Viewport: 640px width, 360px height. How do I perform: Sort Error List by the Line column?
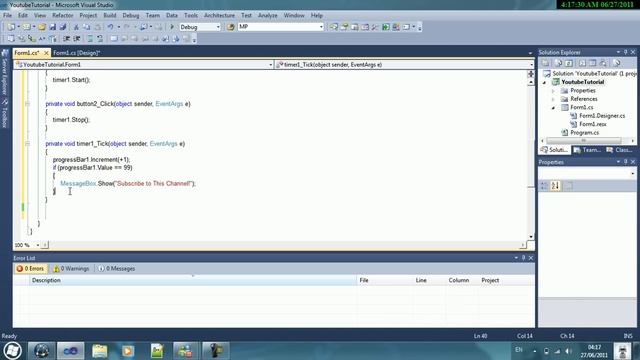429,280
